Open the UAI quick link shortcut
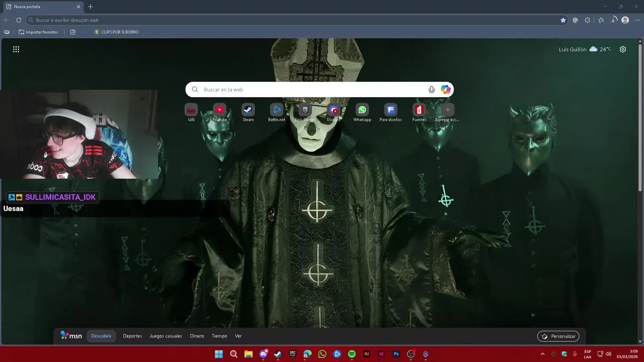Image resolution: width=644 pixels, height=362 pixels. click(191, 112)
